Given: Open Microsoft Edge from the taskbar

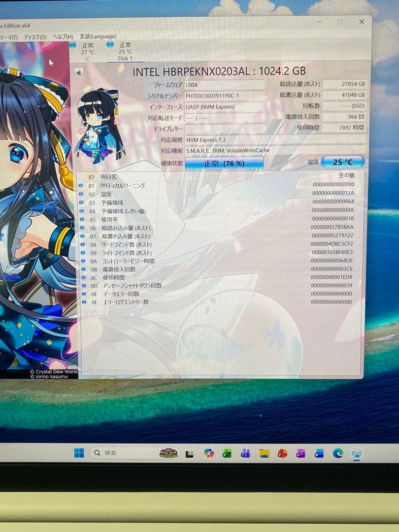Looking at the screenshot, I should tap(338, 453).
